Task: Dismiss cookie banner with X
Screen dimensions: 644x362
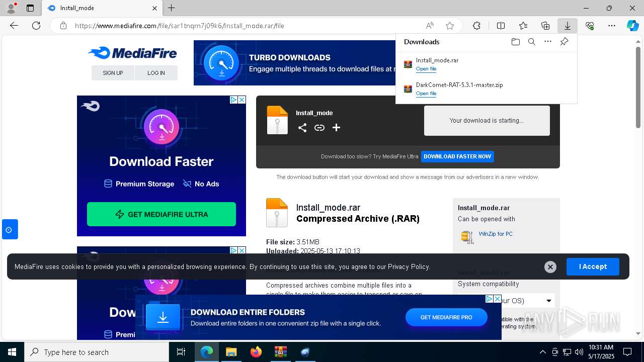Action: (550, 267)
